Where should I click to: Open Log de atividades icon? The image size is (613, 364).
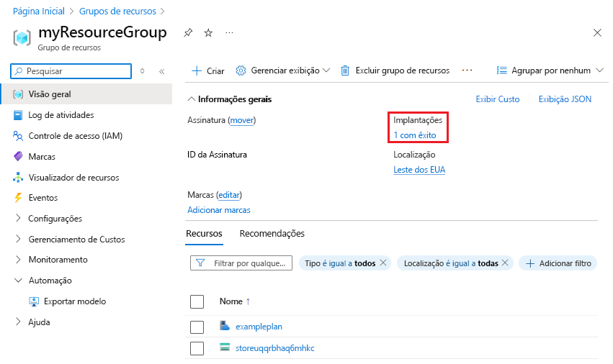coord(18,115)
